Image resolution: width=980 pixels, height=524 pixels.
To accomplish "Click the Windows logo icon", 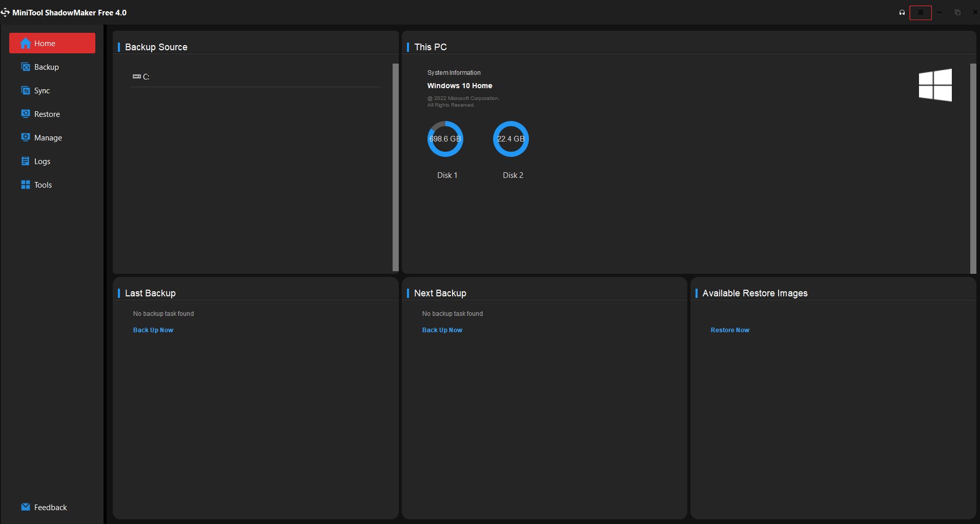I will tap(935, 85).
